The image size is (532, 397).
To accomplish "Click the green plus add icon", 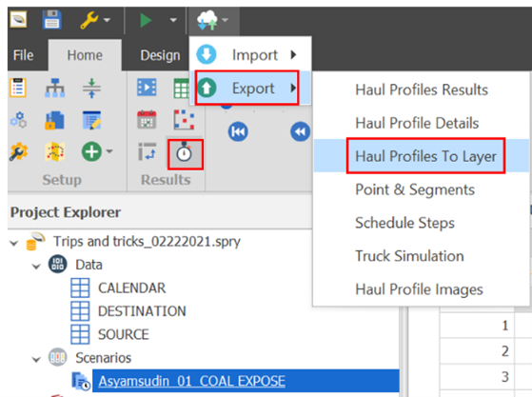I will 91,151.
